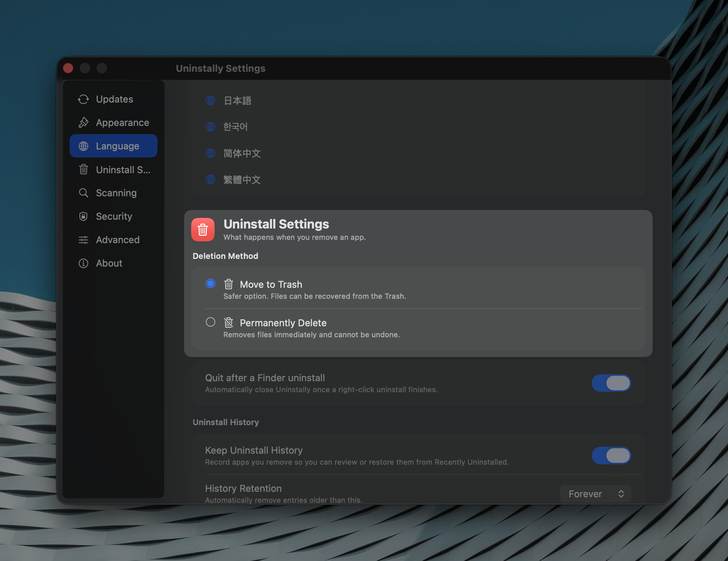
Task: Click the Security shield icon
Action: (83, 216)
